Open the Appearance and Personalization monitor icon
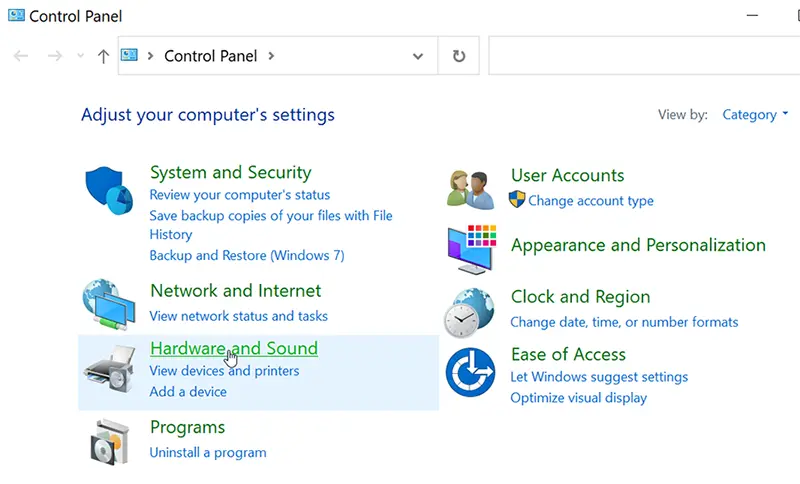The height and width of the screenshot is (484, 800). (472, 249)
